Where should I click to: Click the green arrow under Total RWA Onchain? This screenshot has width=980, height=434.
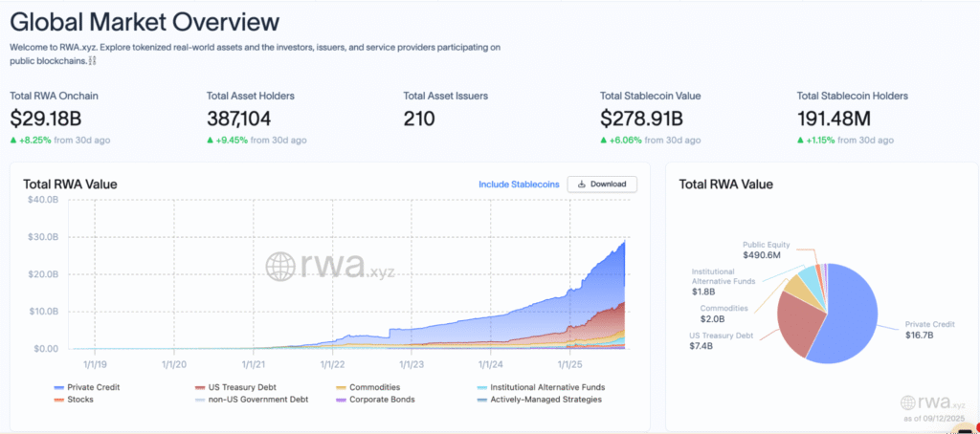[13, 141]
